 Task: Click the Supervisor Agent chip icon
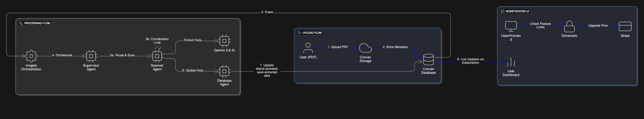(91, 56)
